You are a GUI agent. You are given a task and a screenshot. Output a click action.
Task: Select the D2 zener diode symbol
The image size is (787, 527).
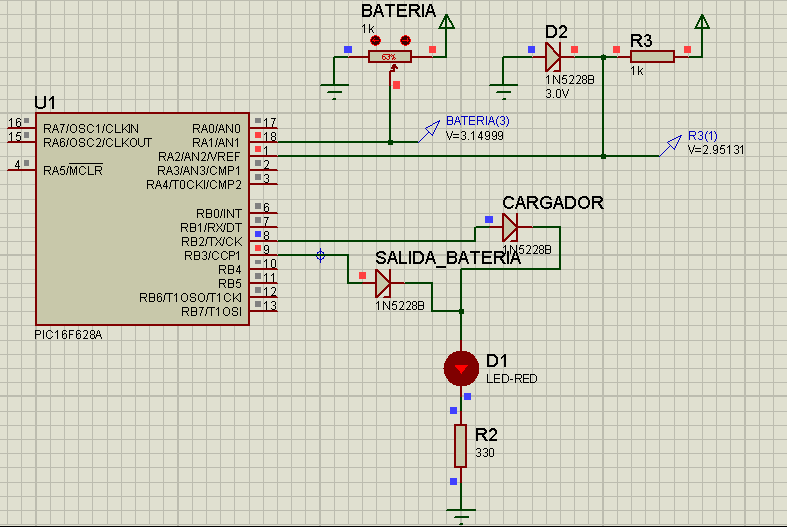coord(553,57)
